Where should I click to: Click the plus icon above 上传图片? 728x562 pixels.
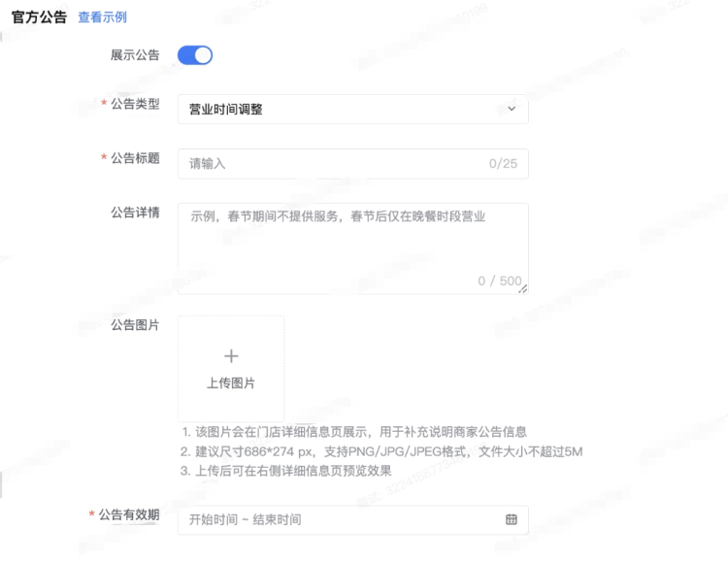[231, 356]
